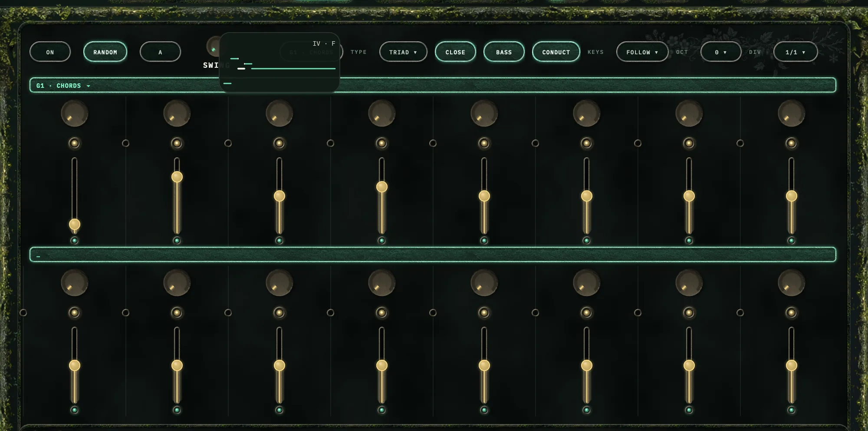Toggle the CONDUCT button
The width and height of the screenshot is (868, 431).
[x=556, y=52]
